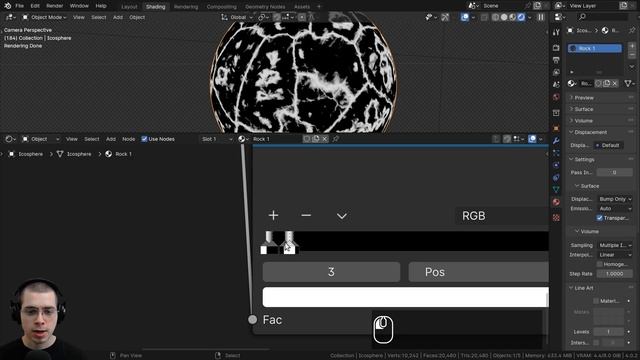Open the Render menu
This screenshot has height=360, width=640.
(54, 6)
